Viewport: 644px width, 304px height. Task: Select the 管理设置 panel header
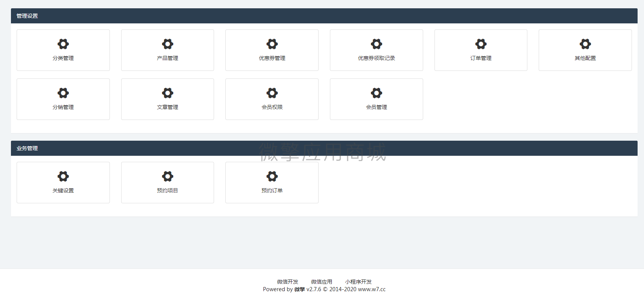[27, 16]
